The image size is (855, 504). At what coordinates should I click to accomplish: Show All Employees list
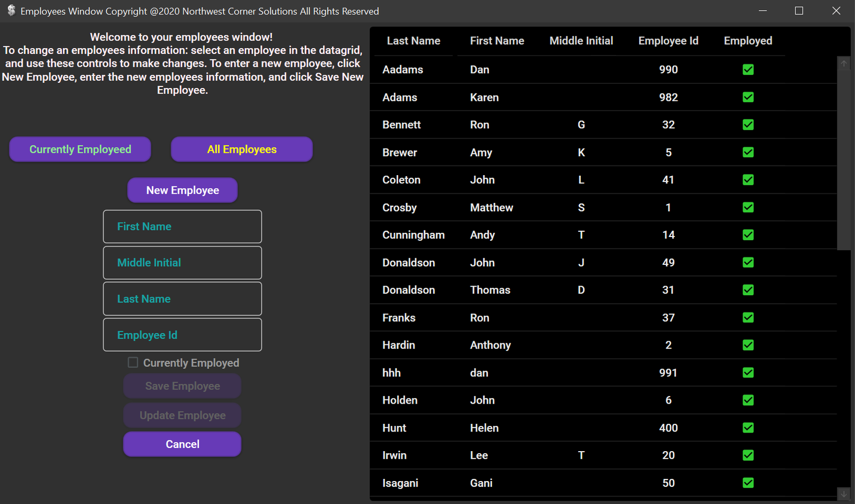click(242, 149)
